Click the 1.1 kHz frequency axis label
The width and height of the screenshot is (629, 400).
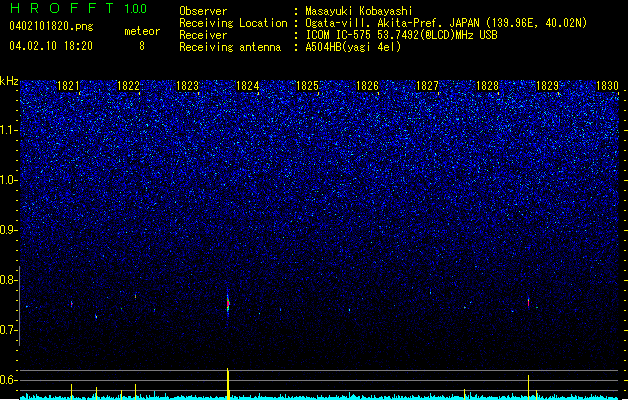click(9, 130)
